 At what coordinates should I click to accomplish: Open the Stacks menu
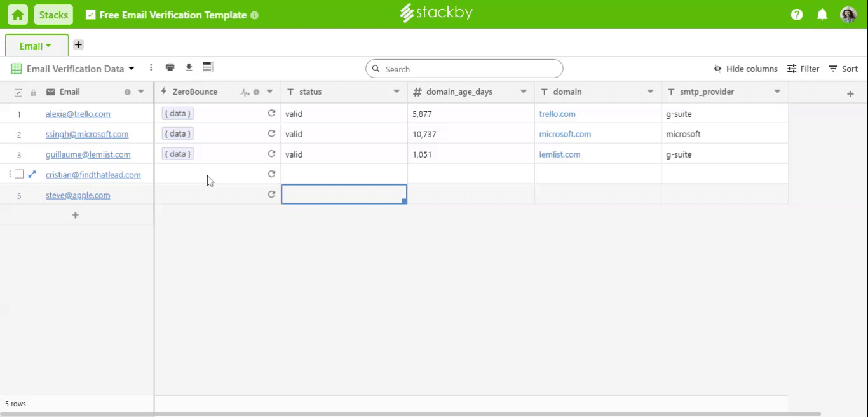[x=53, y=15]
